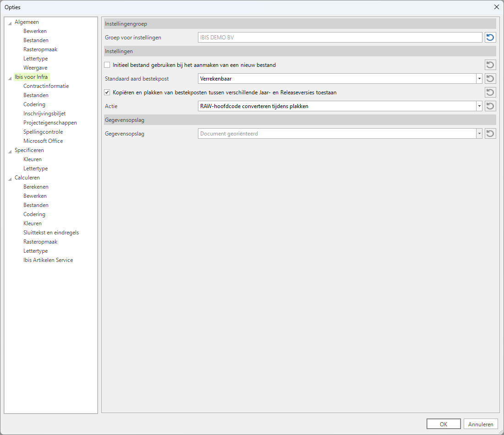
Task: Enable 'Initieel bestand gebruiken' checkbox
Action: [x=107, y=65]
